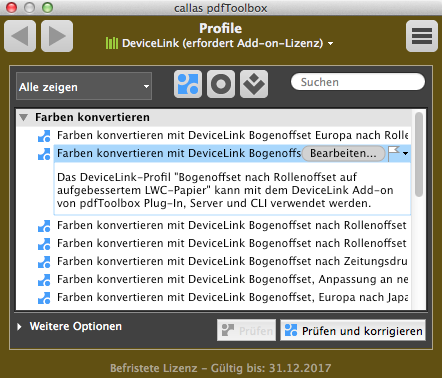Viewport: 442px width, 378px height.
Task: Select second Bogenoffset nach Rollenoffset profile row
Action: (232, 243)
